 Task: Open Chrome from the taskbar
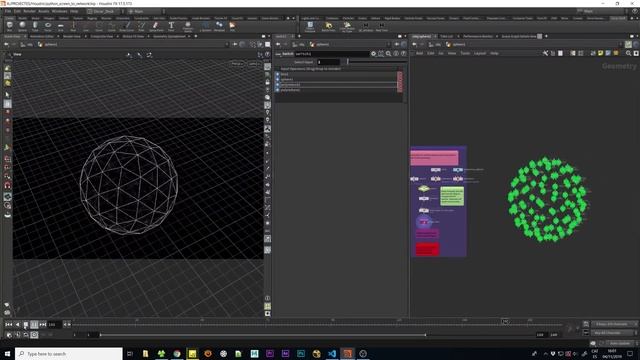tap(177, 353)
